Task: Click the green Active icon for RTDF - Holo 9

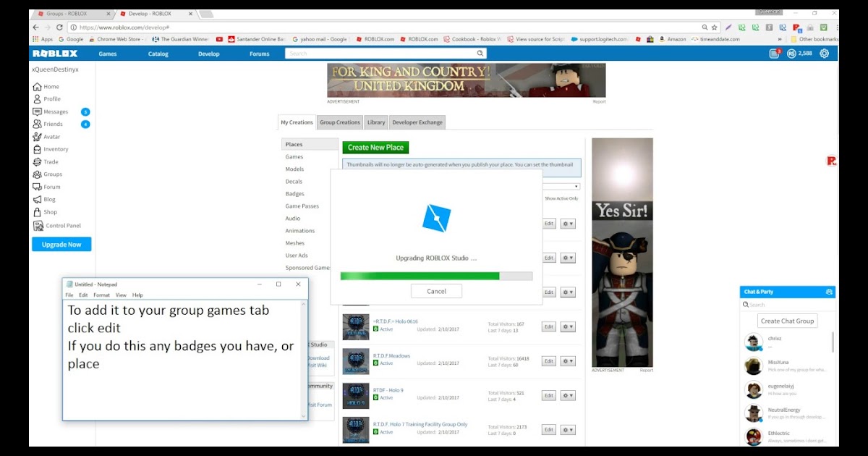Action: click(375, 397)
